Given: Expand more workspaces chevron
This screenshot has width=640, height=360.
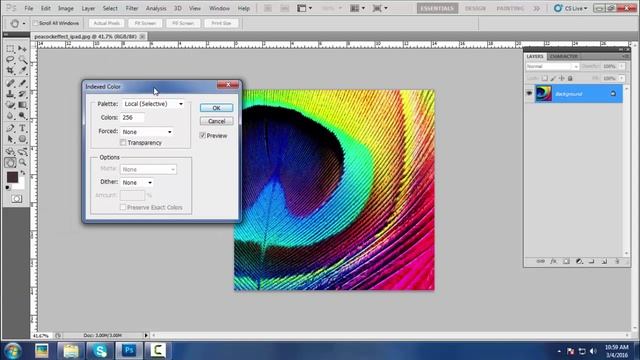Looking at the screenshot, I should click(537, 8).
